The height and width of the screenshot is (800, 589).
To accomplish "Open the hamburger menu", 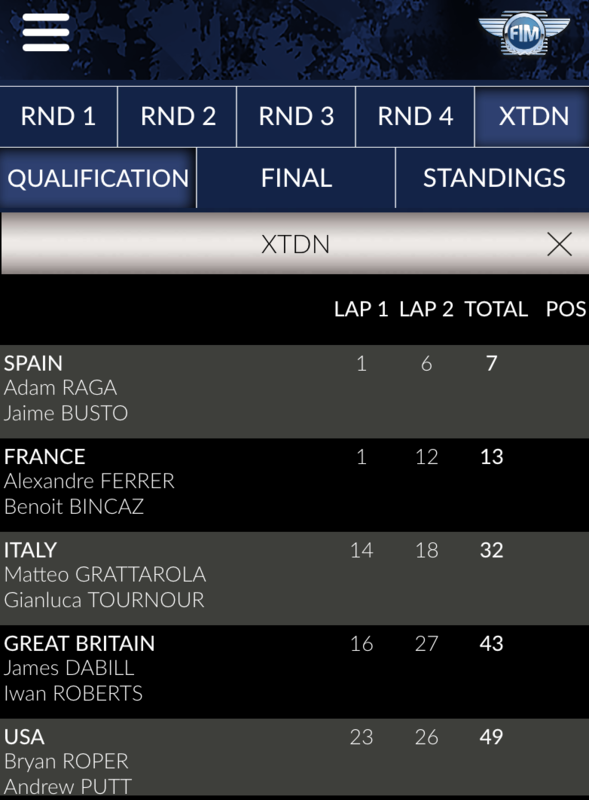I will pos(46,33).
